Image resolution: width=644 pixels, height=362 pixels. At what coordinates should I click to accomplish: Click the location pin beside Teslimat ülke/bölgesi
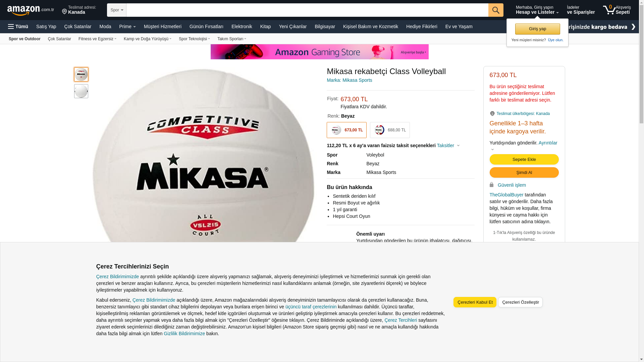[x=492, y=114]
